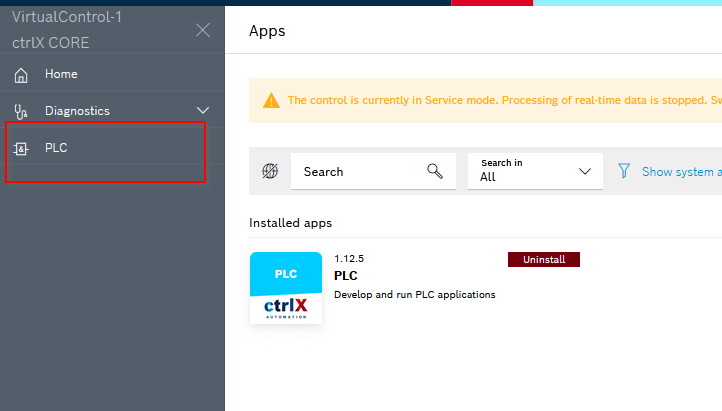The height and width of the screenshot is (411, 722).
Task: Click the Show system apps link
Action: click(x=682, y=172)
